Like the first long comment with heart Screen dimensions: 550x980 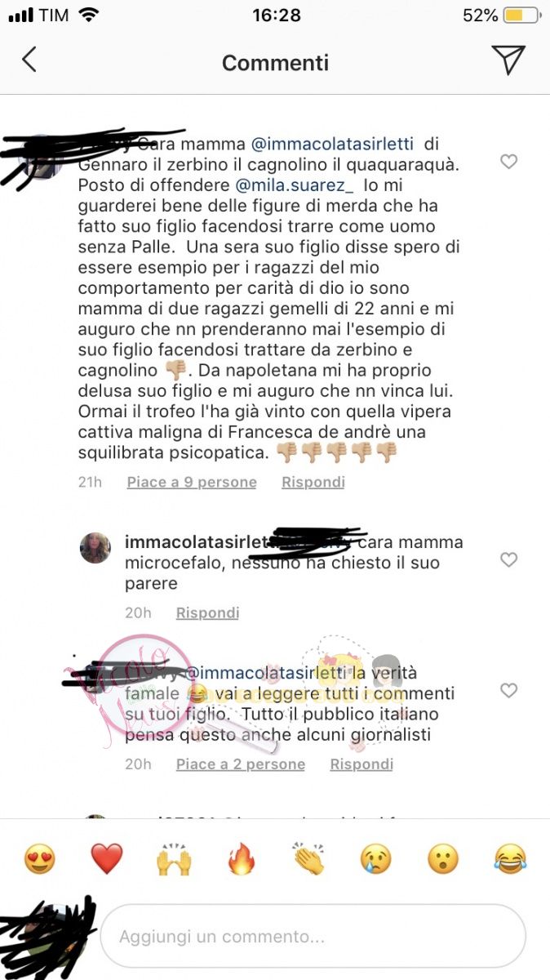pos(508,162)
